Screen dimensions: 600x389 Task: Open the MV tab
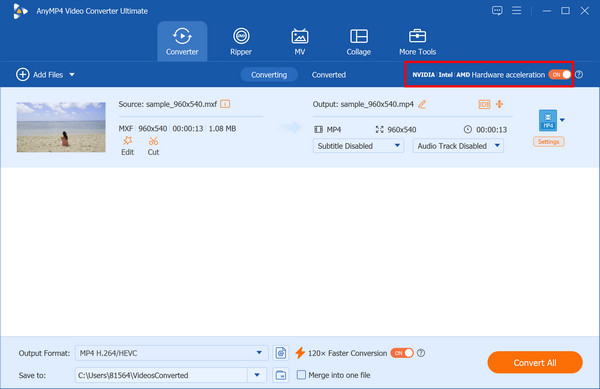click(x=300, y=41)
